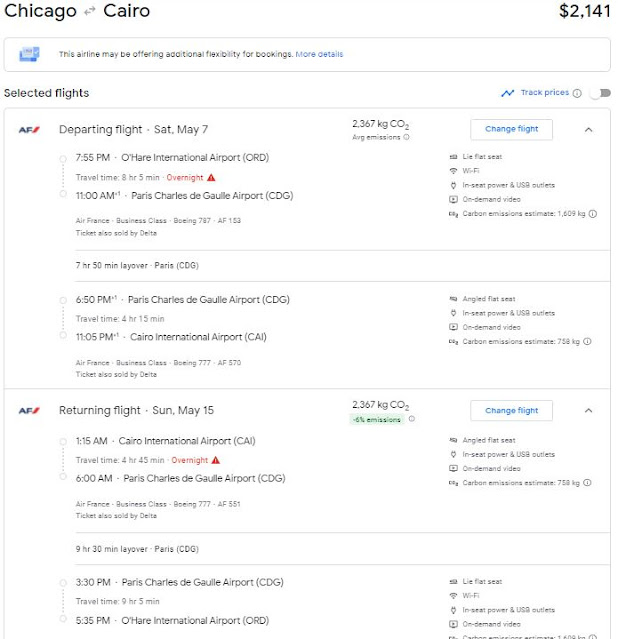Image resolution: width=618 pixels, height=639 pixels.
Task: Collapse the returning flight details chevron
Action: coord(588,410)
